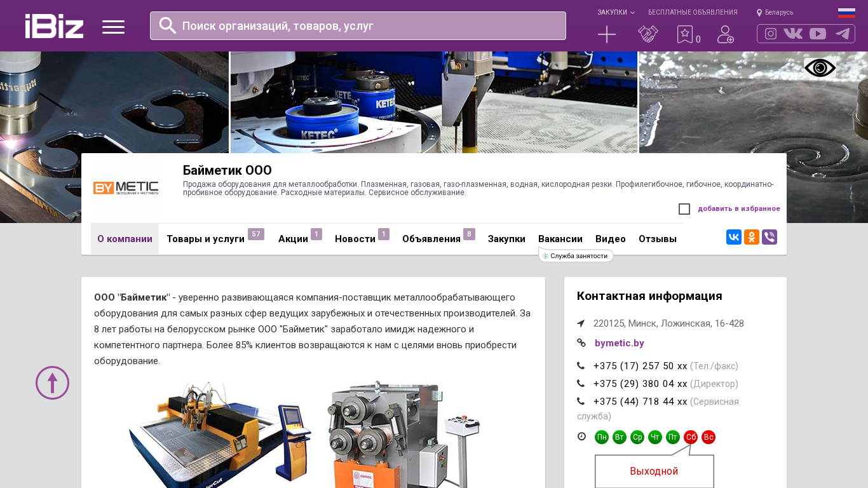The height and width of the screenshot is (488, 868).
Task: Select Saturday (Сб) schedule circle
Action: [x=691, y=437]
